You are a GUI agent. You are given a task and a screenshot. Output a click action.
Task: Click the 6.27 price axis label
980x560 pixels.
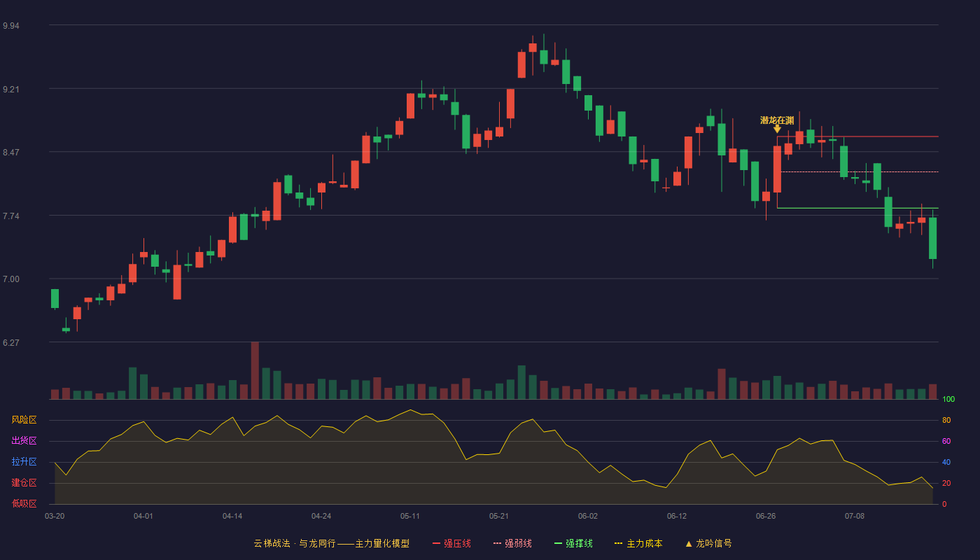(x=11, y=343)
